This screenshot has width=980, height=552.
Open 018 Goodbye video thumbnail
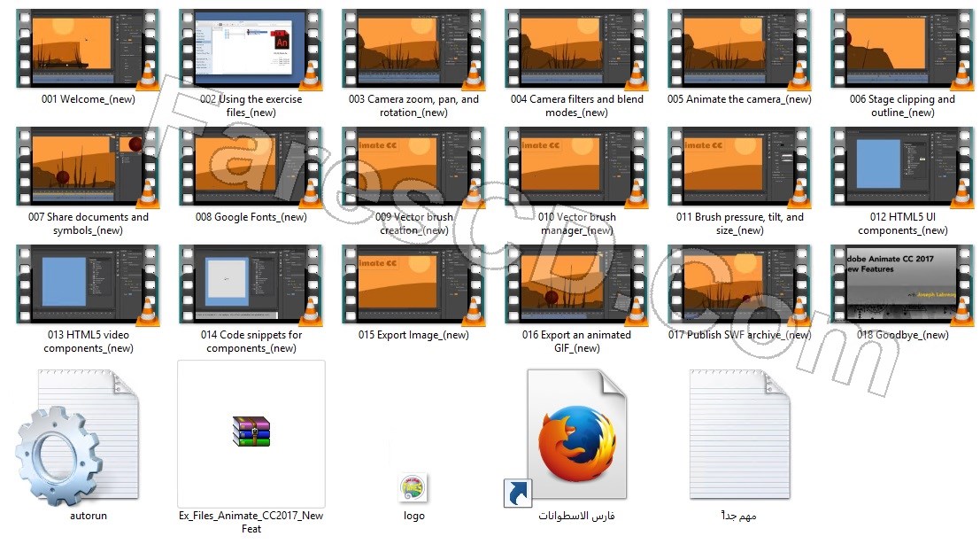coord(902,284)
